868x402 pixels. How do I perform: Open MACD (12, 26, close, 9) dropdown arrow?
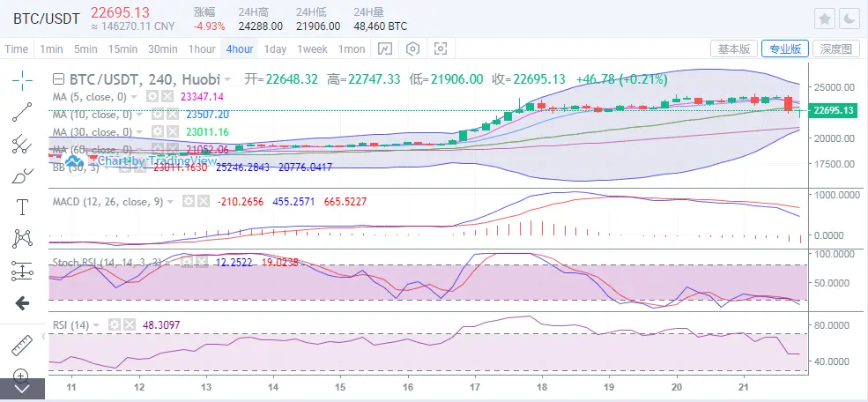(x=170, y=202)
